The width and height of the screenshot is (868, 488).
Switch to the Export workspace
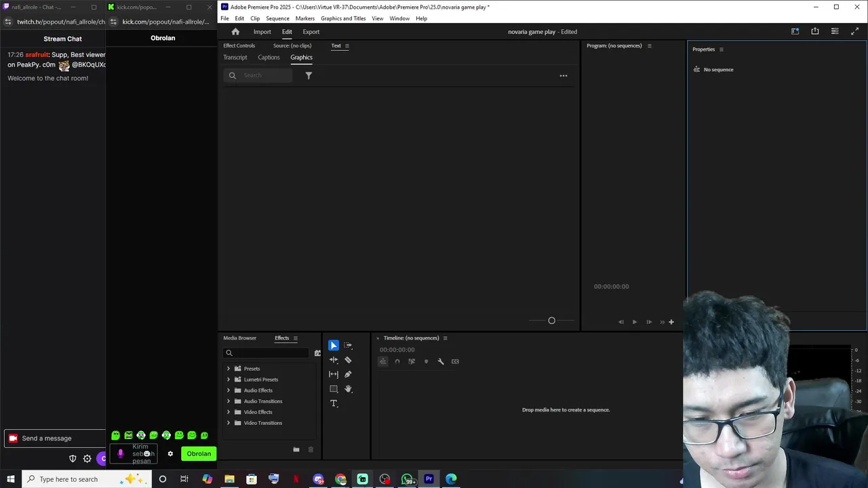pyautogui.click(x=311, y=32)
